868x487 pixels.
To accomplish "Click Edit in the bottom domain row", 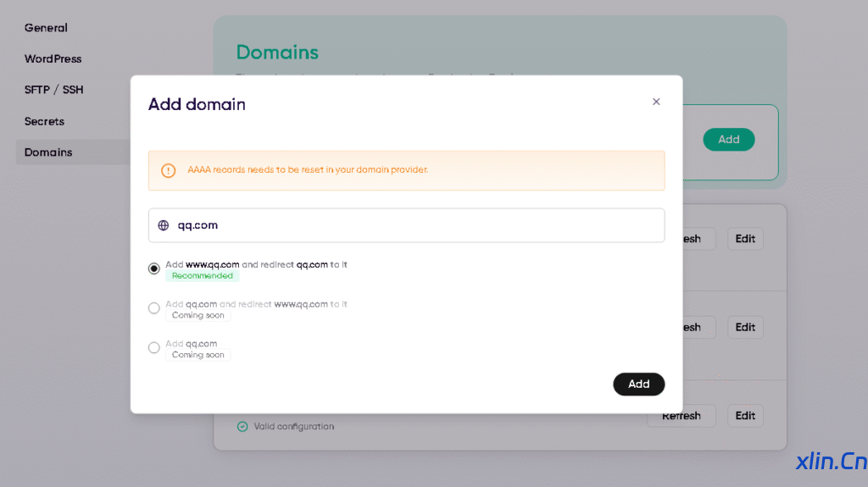I will point(745,416).
